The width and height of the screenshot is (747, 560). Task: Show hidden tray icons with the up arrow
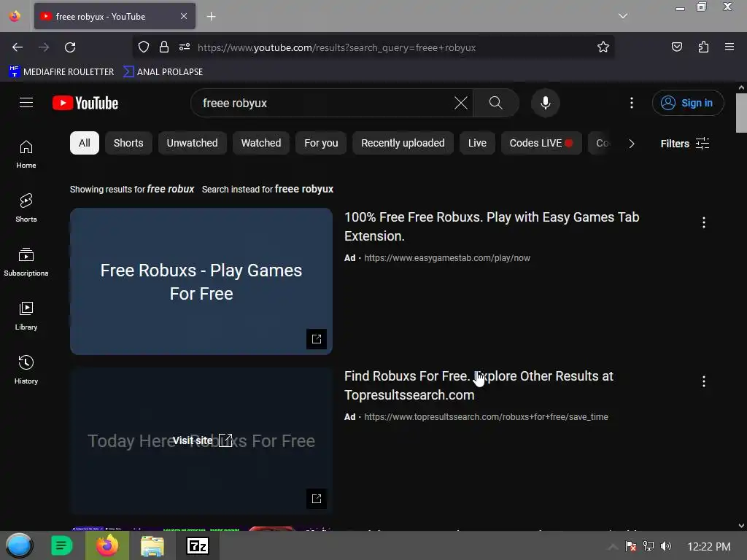pyautogui.click(x=613, y=547)
